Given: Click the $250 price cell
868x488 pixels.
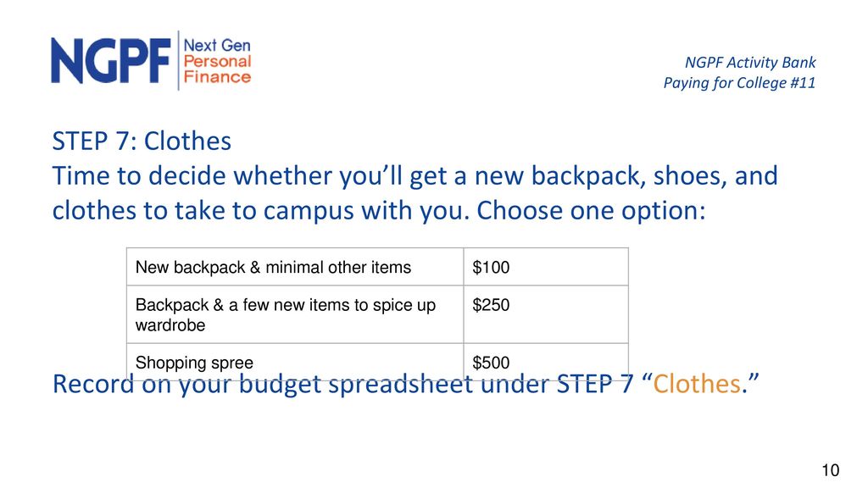Looking at the screenshot, I should coord(546,314).
